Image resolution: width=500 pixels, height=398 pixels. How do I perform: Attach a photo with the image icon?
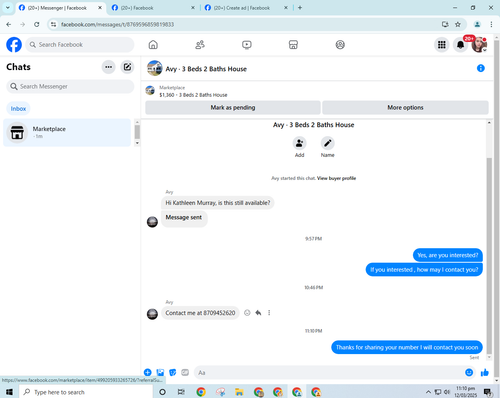(x=160, y=372)
